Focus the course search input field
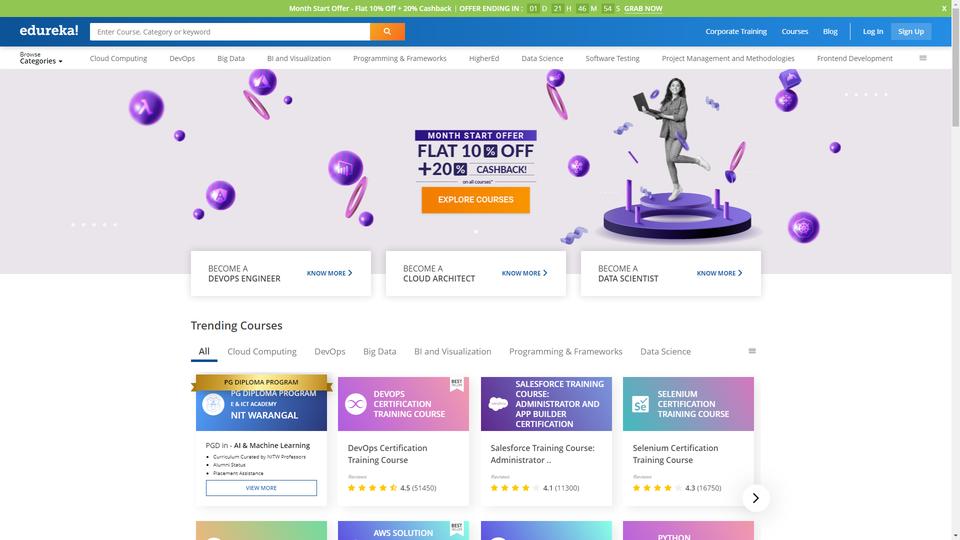Screen dimensions: 960x540 tap(230, 31)
